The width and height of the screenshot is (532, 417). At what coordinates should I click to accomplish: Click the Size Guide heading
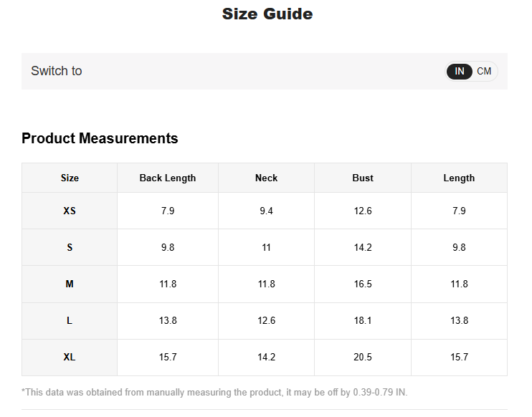point(267,14)
